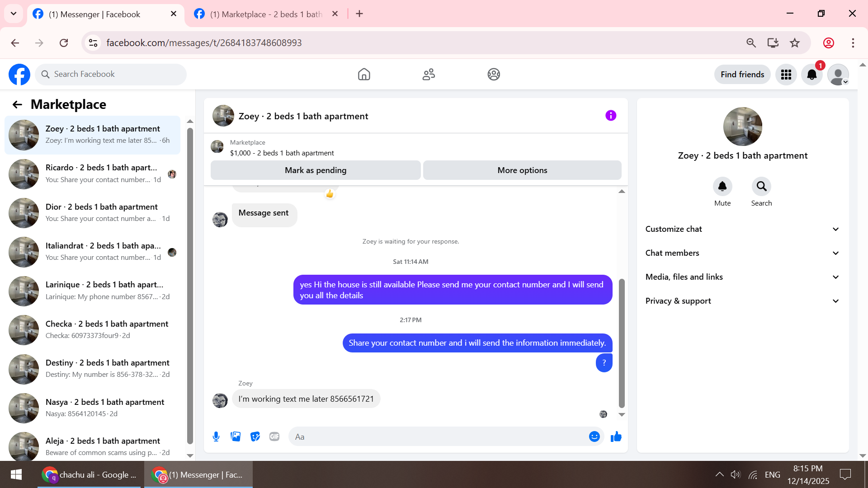Click Mark as pending button

point(316,170)
